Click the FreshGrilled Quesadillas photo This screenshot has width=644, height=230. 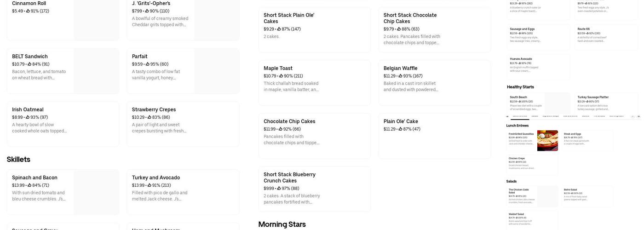click(547, 140)
